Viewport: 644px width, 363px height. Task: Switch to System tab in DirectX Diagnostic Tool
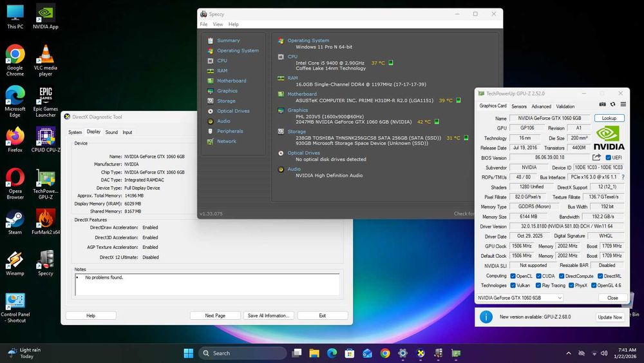pos(75,132)
